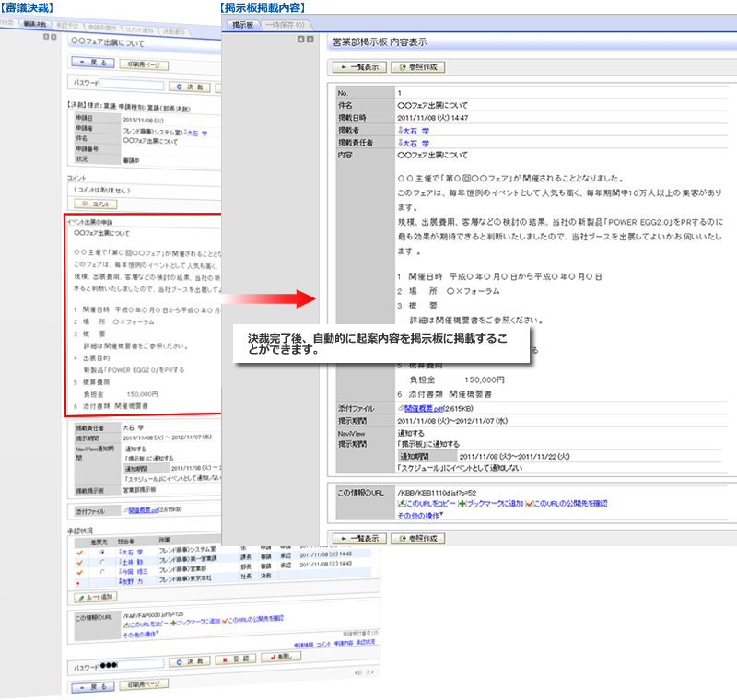Viewport: 737px width, 700px height.
Task: Click orange check icon in 今岡 修三 row
Action: tap(79, 573)
